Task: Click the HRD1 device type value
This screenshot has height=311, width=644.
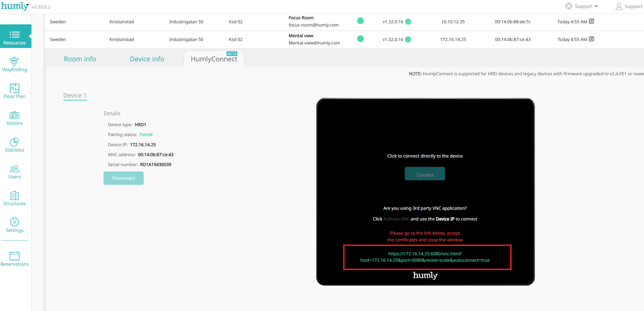Action: (140, 125)
